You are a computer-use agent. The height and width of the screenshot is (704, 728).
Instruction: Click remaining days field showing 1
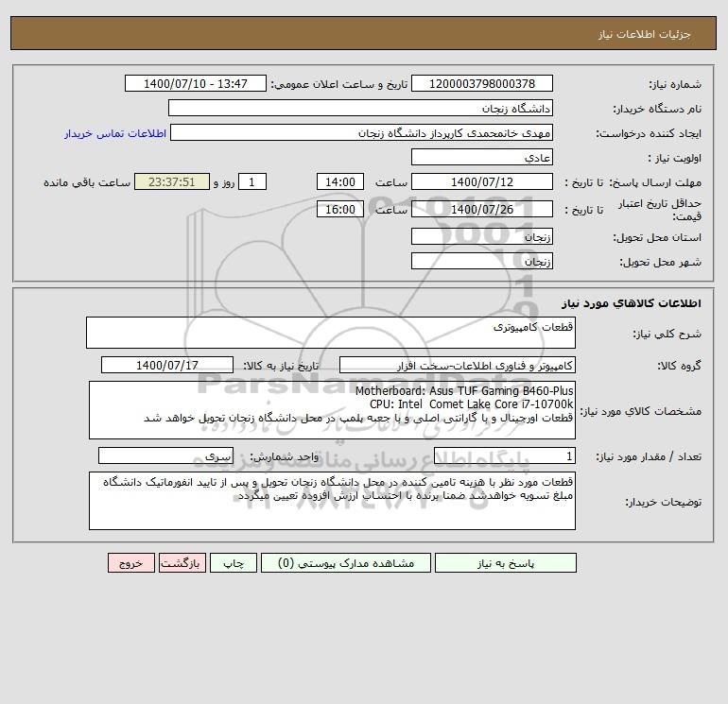252,182
